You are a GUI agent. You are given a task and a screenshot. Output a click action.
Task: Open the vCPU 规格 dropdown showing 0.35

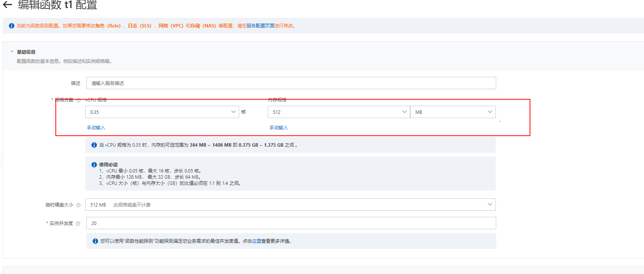pyautogui.click(x=162, y=112)
